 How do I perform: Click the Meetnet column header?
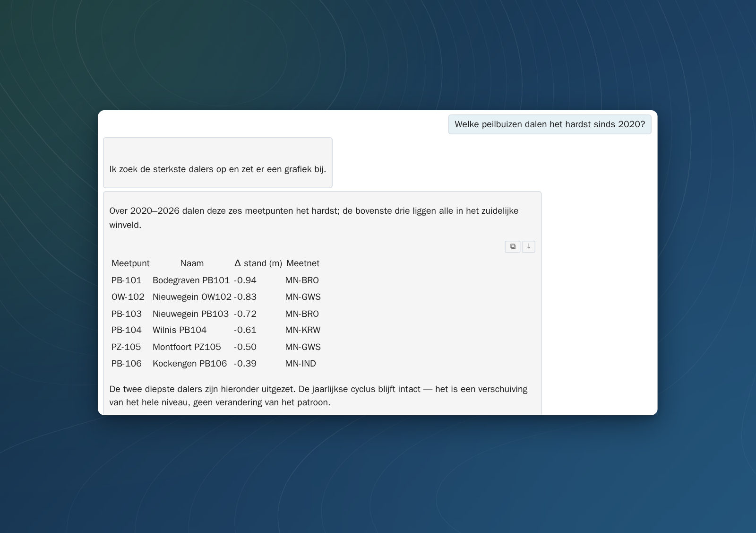pos(303,263)
